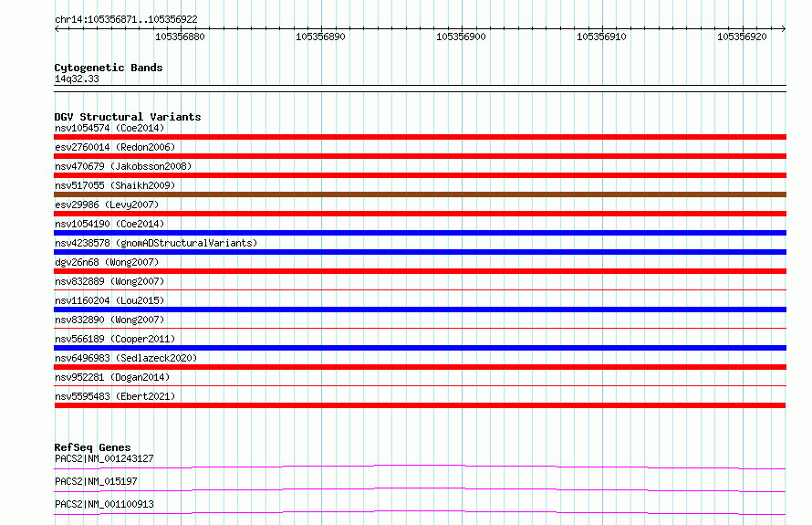Click the blue bar under nsv1054190
Image resolution: width=812 pixels, height=525 pixels.
(420, 233)
